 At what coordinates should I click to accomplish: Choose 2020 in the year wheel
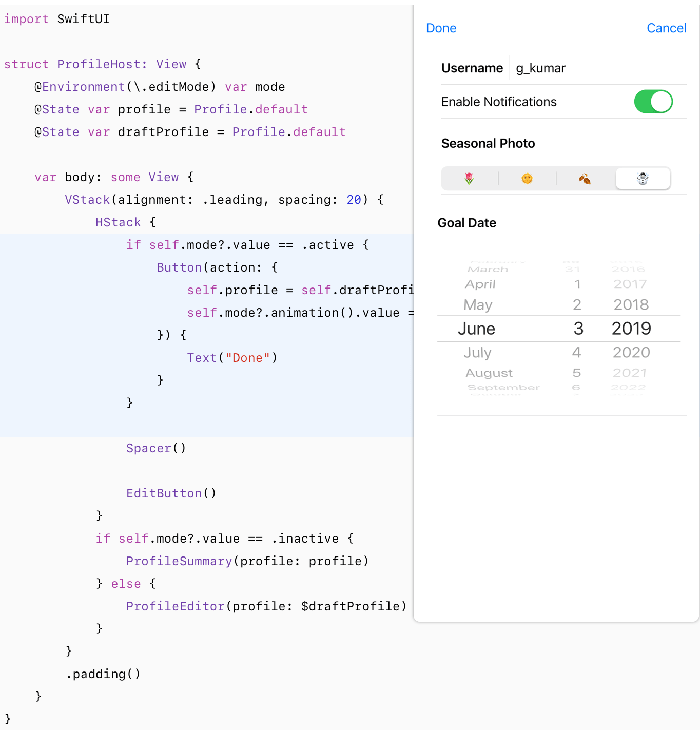(631, 353)
